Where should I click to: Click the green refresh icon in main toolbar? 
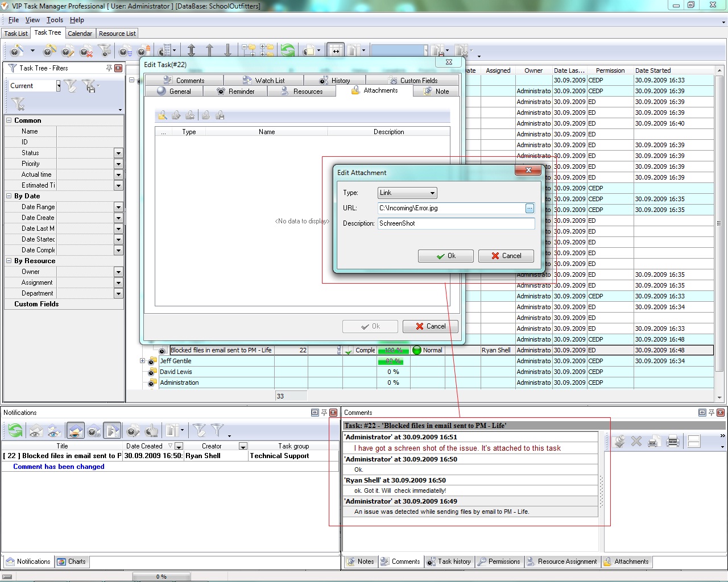tap(288, 51)
